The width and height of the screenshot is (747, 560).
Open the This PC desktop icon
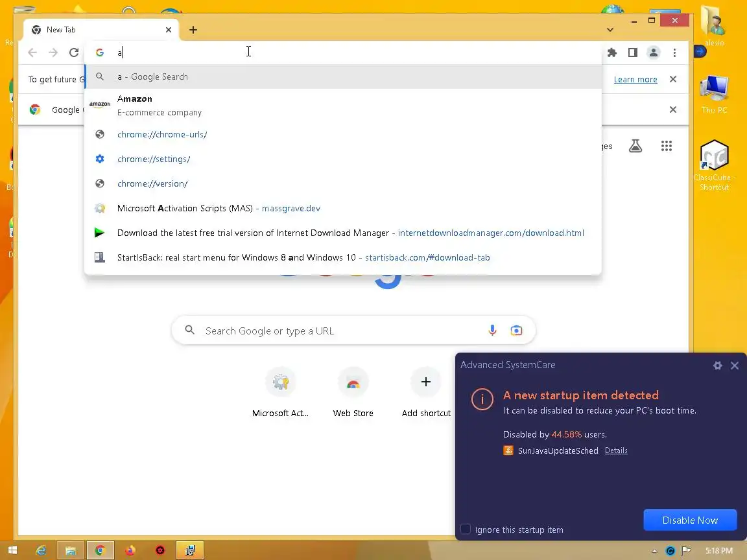[x=714, y=94]
